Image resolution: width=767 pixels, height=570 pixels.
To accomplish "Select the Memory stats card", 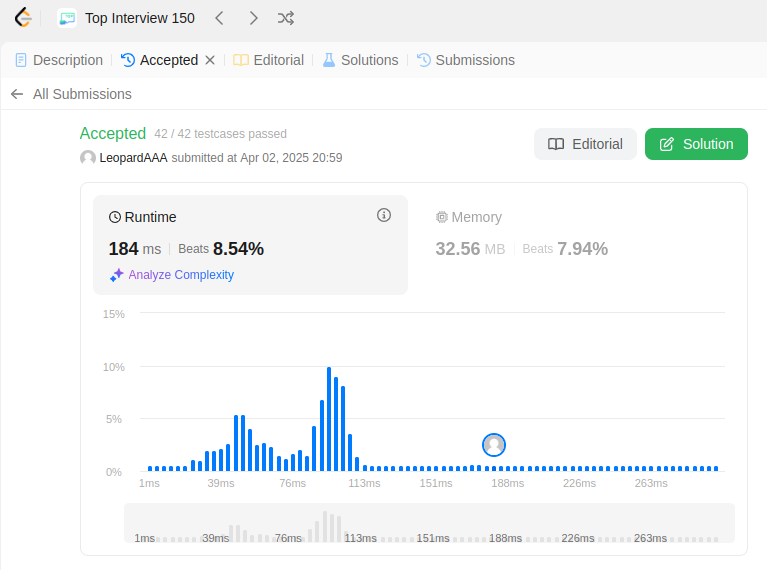I will (x=577, y=245).
